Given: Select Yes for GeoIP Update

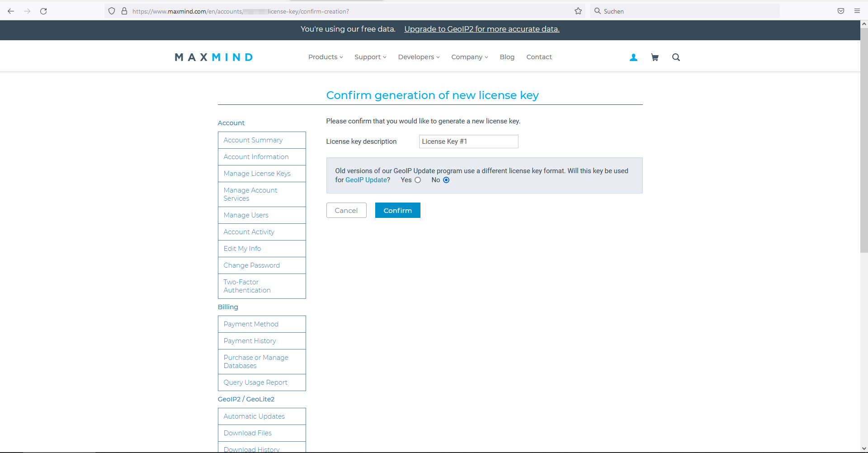Looking at the screenshot, I should click(x=418, y=180).
